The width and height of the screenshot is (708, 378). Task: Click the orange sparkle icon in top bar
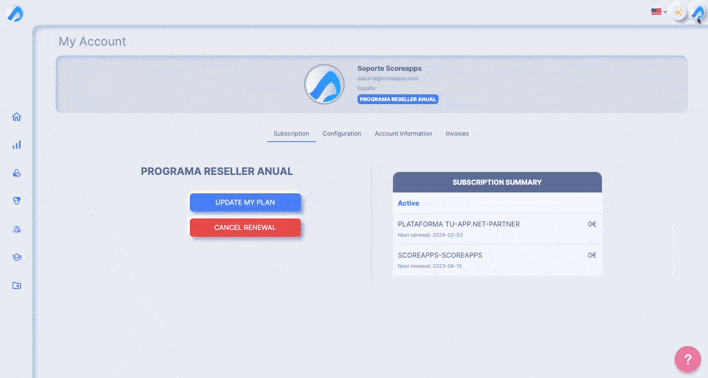pyautogui.click(x=679, y=13)
